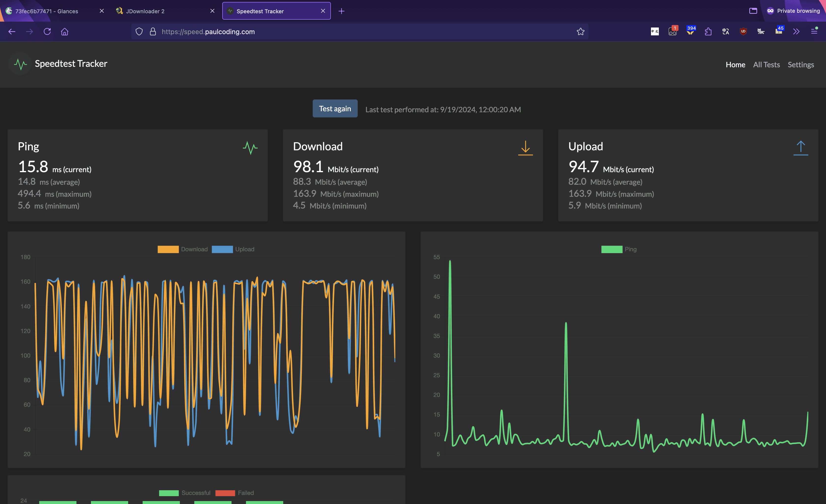This screenshot has width=826, height=504.
Task: Open the translate page extension icon
Action: 725,31
